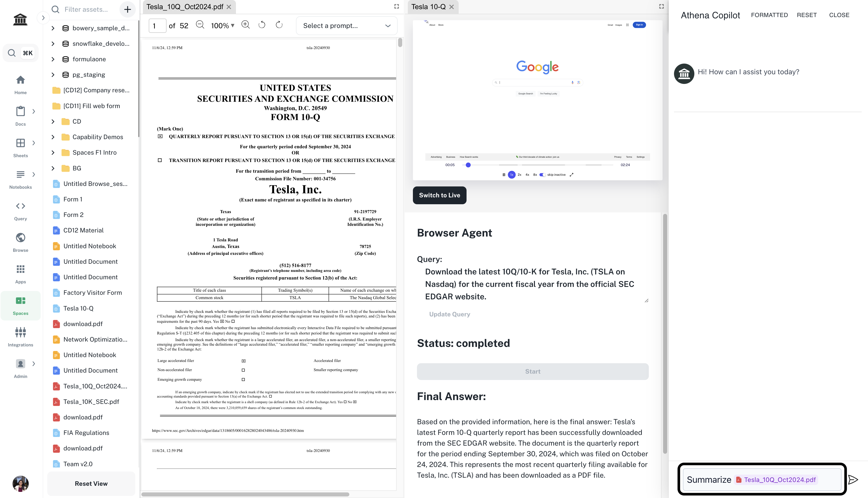Open the Select a prompt dropdown
868x498 pixels.
click(347, 26)
